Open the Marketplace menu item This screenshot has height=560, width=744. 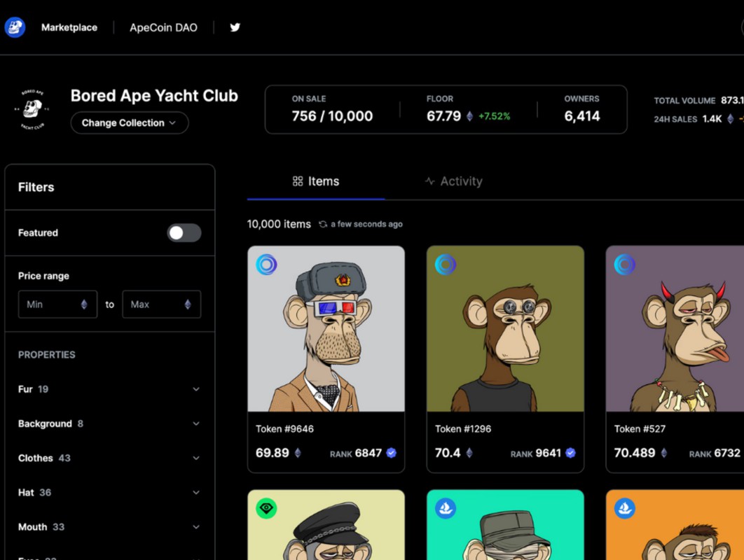click(69, 27)
